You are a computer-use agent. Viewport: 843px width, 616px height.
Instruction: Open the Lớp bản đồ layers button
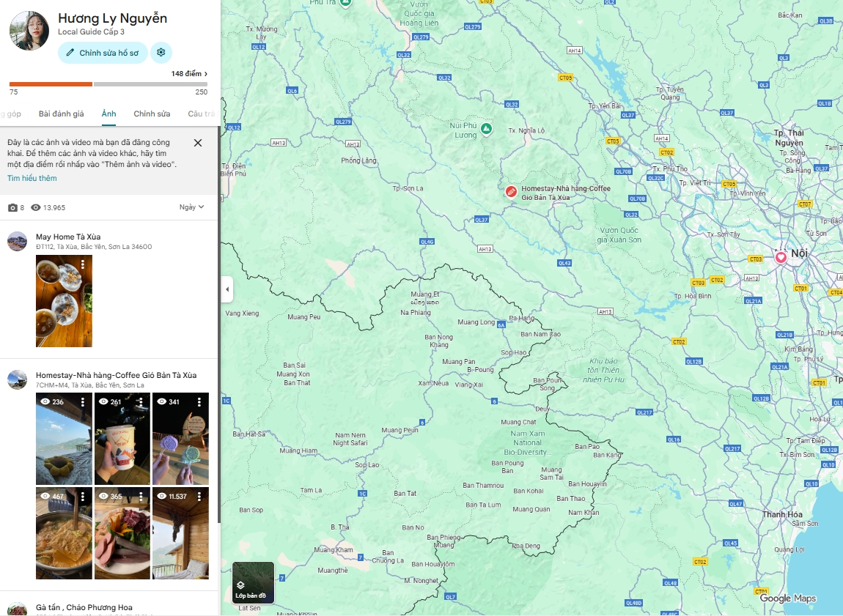253,583
